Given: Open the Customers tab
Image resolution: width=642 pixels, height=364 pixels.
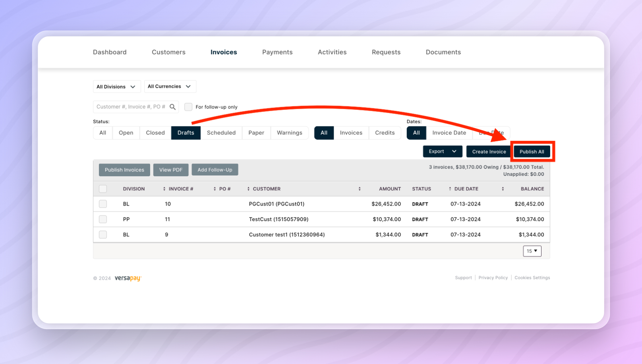Looking at the screenshot, I should coord(168,52).
